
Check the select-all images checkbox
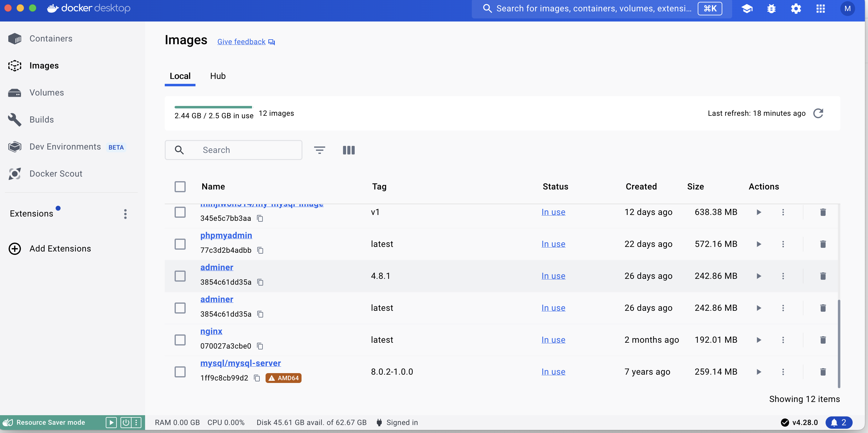coord(180,186)
